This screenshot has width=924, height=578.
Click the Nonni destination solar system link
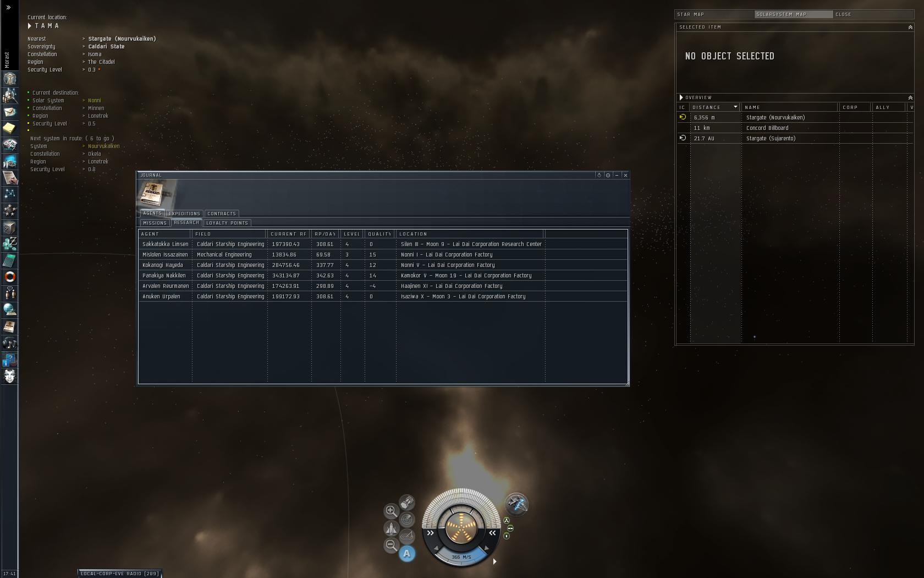point(95,101)
